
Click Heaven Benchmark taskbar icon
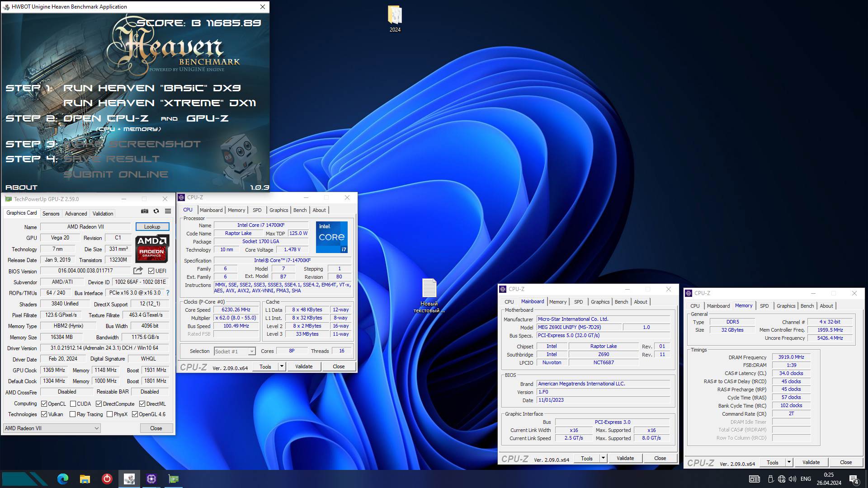[x=129, y=479]
